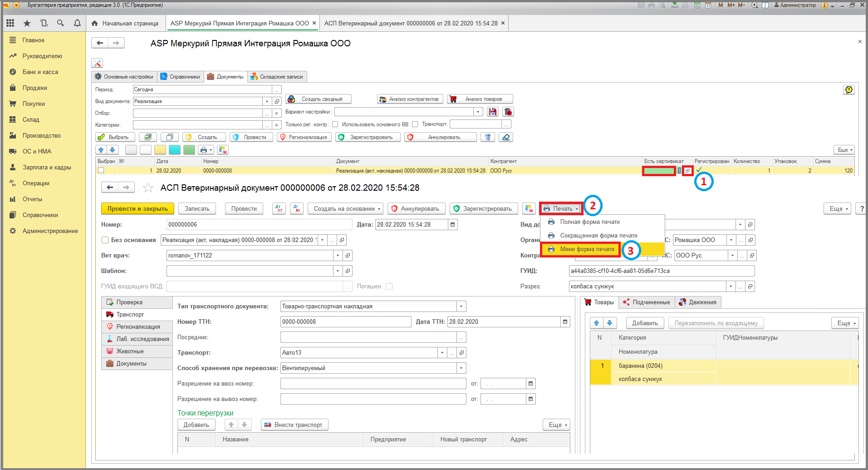Mark document as favorite with star icon
Viewport: 868px width, 470px height.
148,188
